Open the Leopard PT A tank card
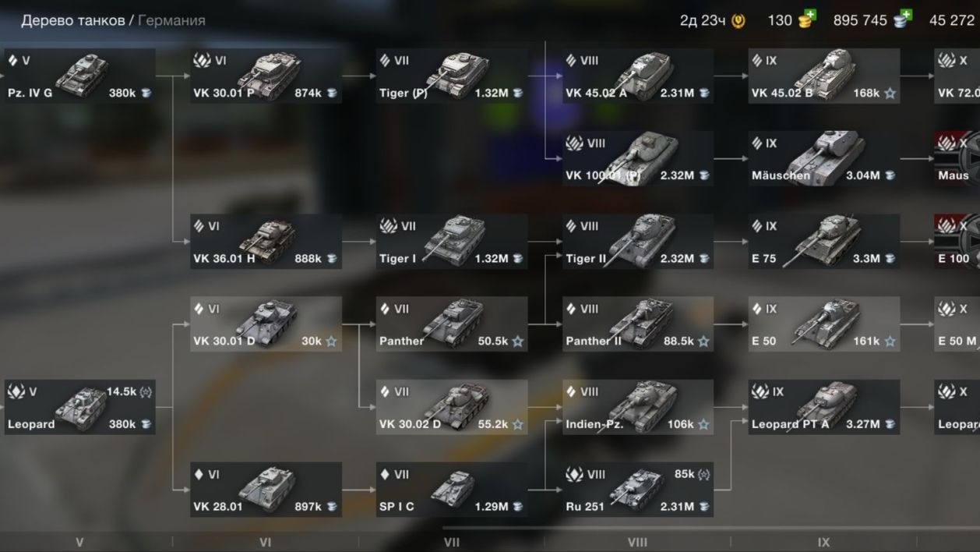980x552 pixels. (x=824, y=407)
